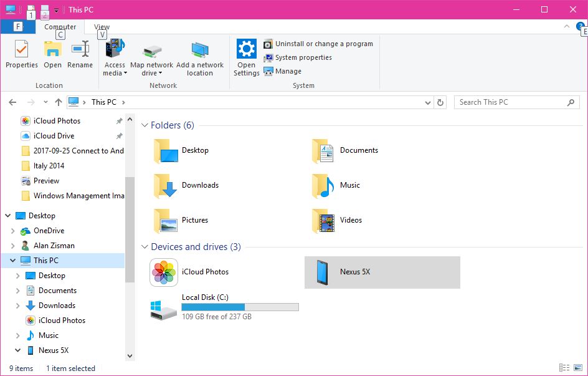Click the Properties icon in ribbon
This screenshot has height=376, width=588.
[x=22, y=54]
